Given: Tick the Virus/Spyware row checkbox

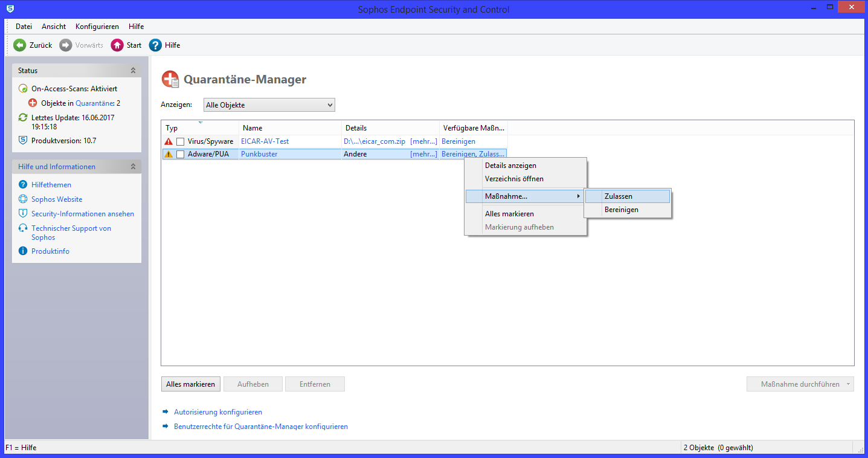Looking at the screenshot, I should (180, 141).
